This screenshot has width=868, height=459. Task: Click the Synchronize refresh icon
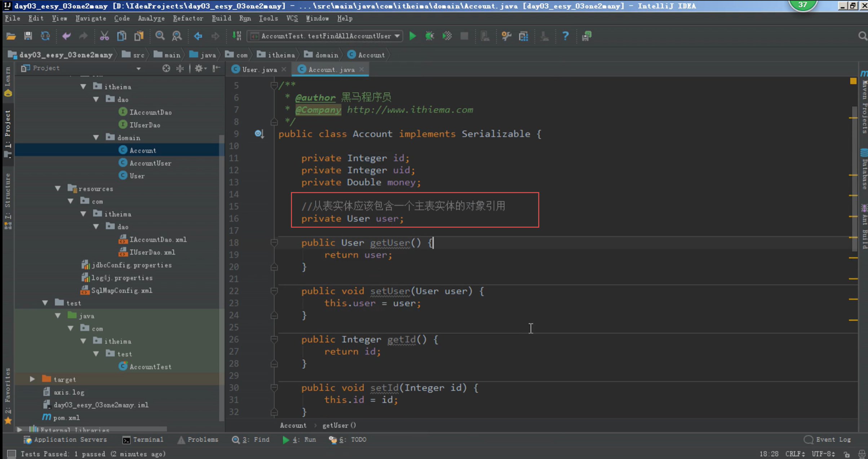coord(45,36)
